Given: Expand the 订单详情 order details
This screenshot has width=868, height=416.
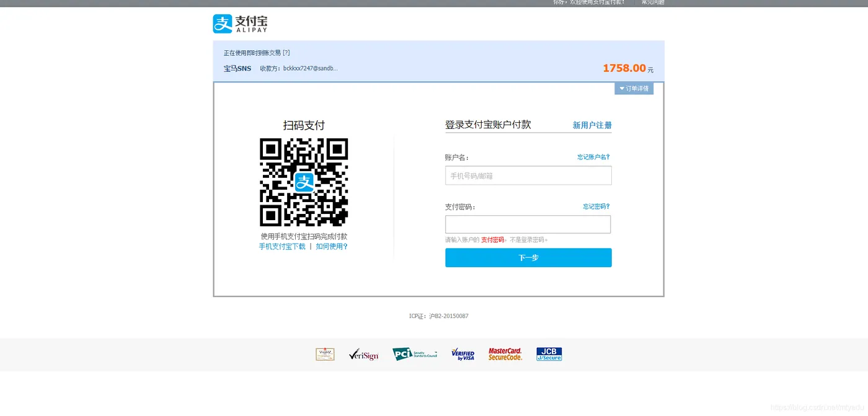Looking at the screenshot, I should pyautogui.click(x=634, y=89).
